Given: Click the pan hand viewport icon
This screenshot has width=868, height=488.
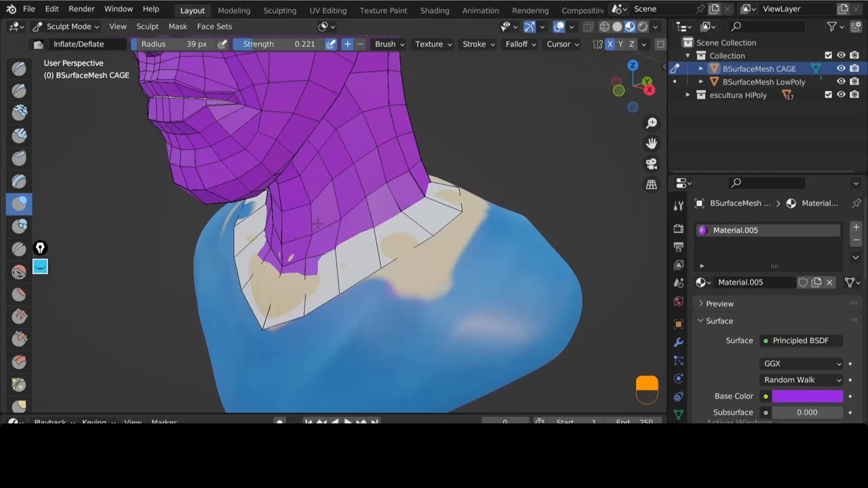Looking at the screenshot, I should 651,143.
